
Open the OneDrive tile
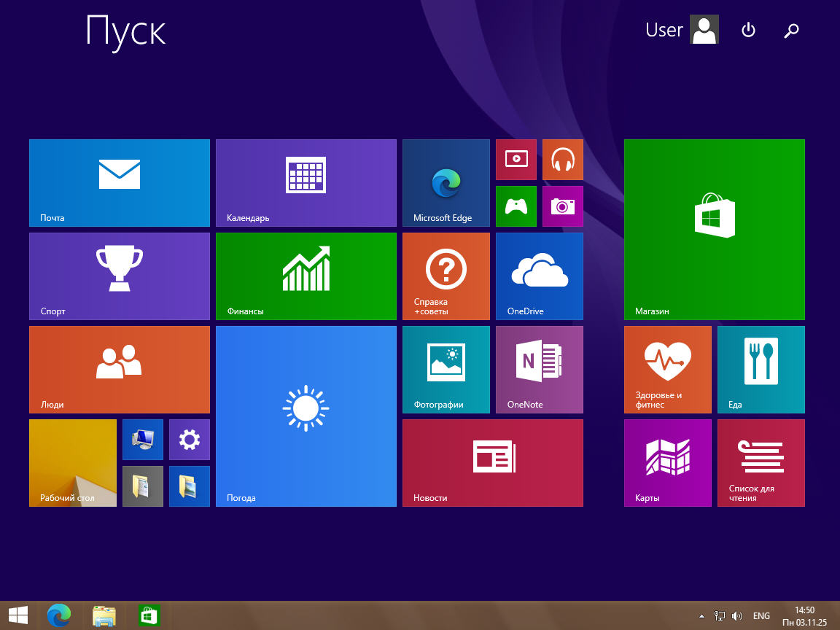[x=540, y=276]
